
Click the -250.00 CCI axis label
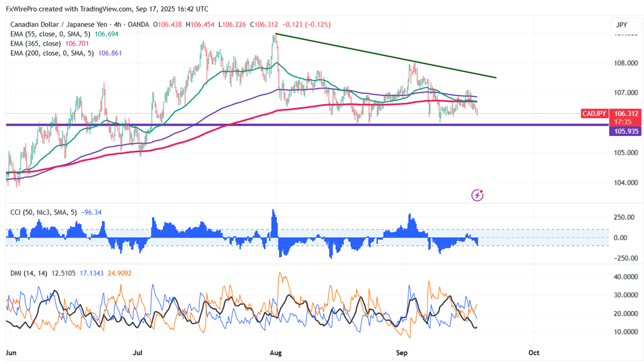[x=626, y=258]
